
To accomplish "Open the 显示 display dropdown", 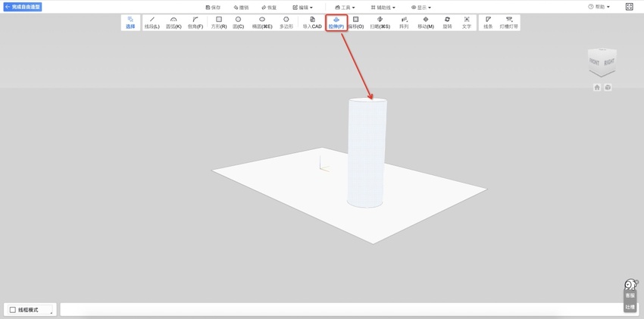I will tap(421, 8).
